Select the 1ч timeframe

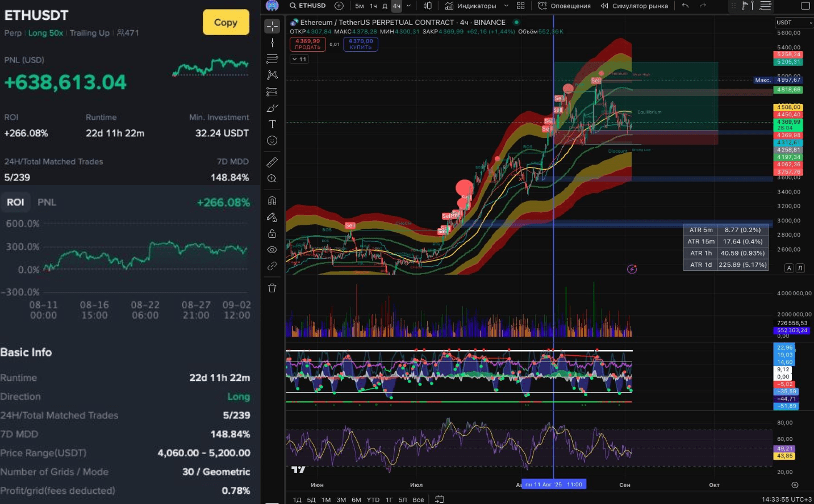point(373,6)
